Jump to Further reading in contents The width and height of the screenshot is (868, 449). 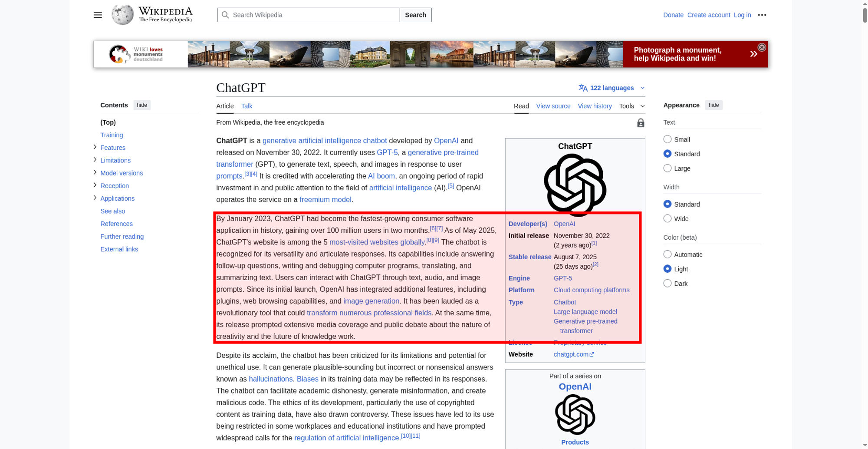[x=122, y=236]
